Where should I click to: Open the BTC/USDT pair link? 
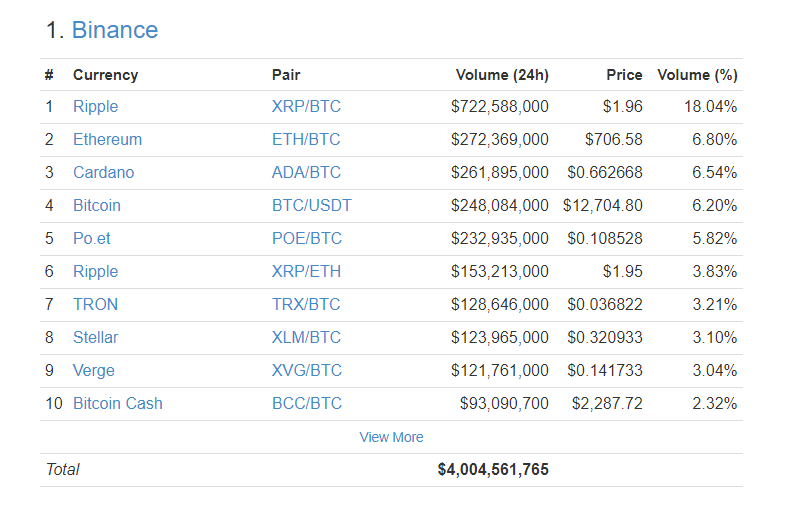pos(312,205)
